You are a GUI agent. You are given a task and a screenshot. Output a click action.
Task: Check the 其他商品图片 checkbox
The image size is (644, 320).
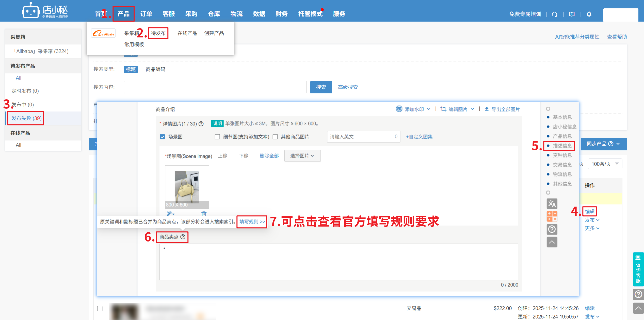[275, 137]
